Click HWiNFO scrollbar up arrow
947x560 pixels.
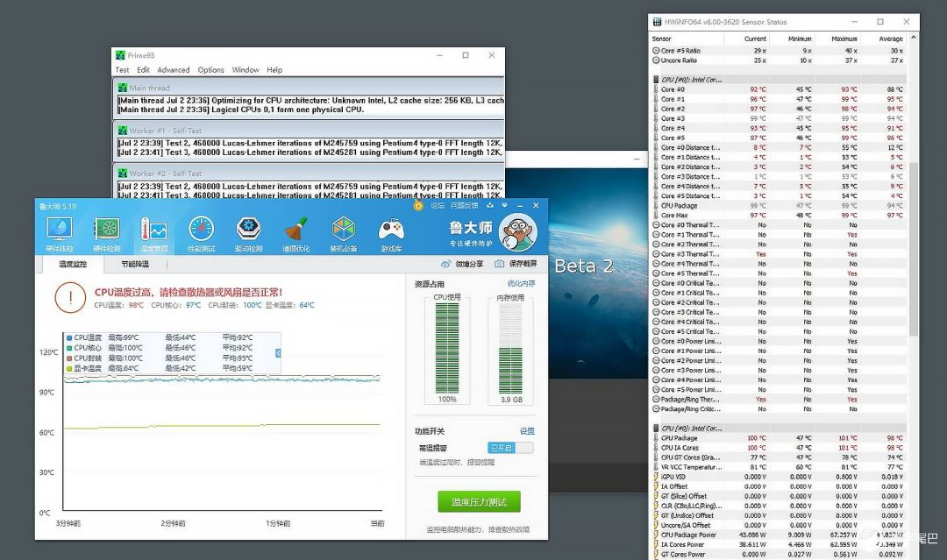[913, 38]
